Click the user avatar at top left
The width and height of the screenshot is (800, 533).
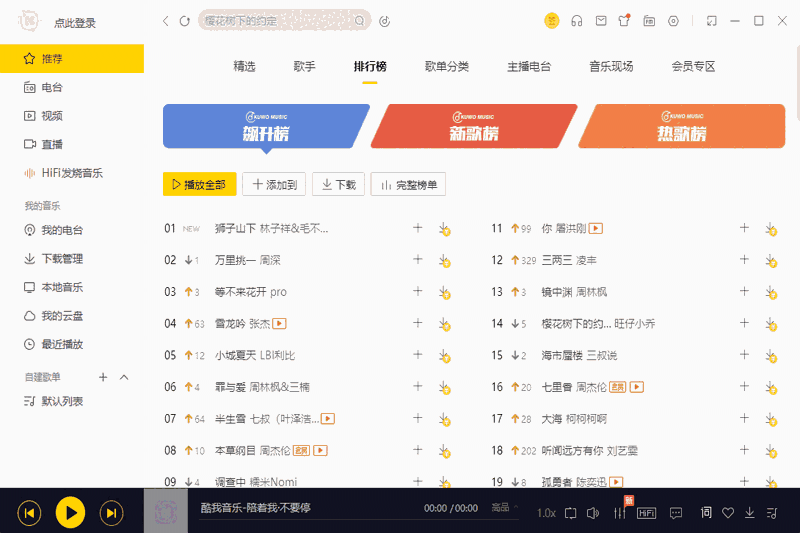[29, 21]
